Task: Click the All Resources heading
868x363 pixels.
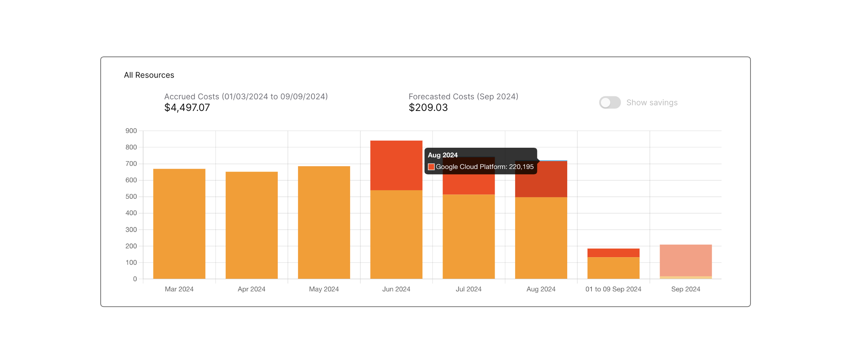Action: tap(149, 75)
